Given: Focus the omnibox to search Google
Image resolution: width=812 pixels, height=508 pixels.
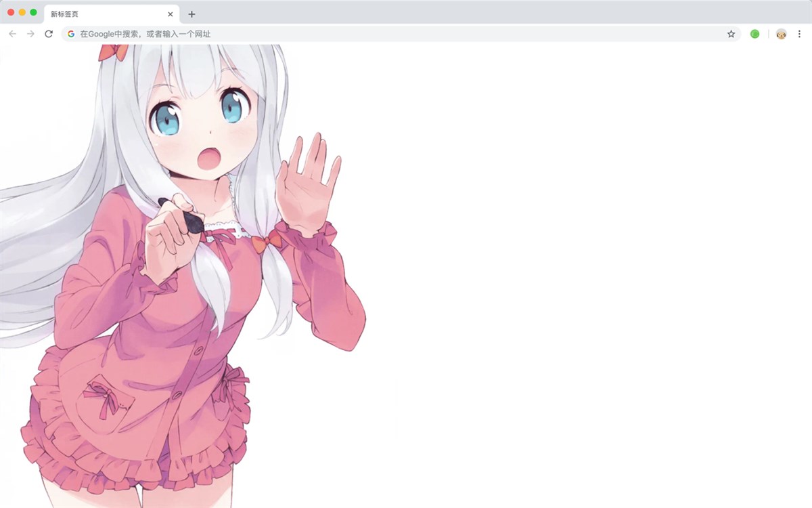Looking at the screenshot, I should click(x=271, y=33).
